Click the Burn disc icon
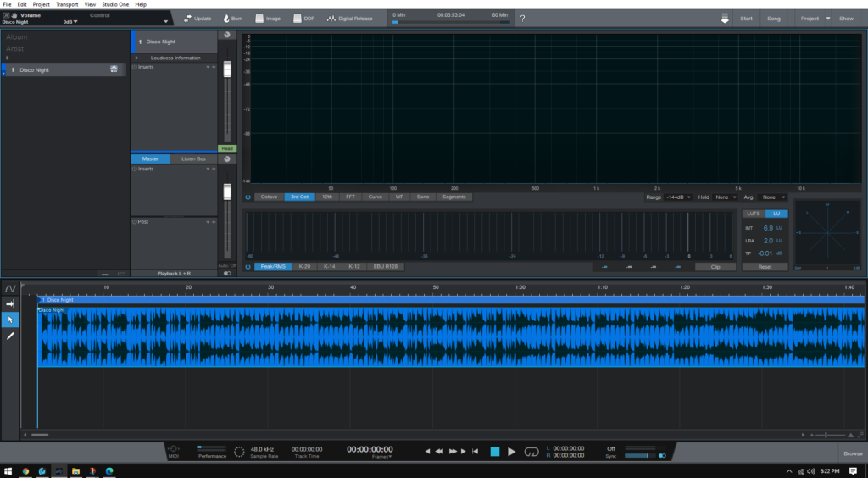 (226, 19)
